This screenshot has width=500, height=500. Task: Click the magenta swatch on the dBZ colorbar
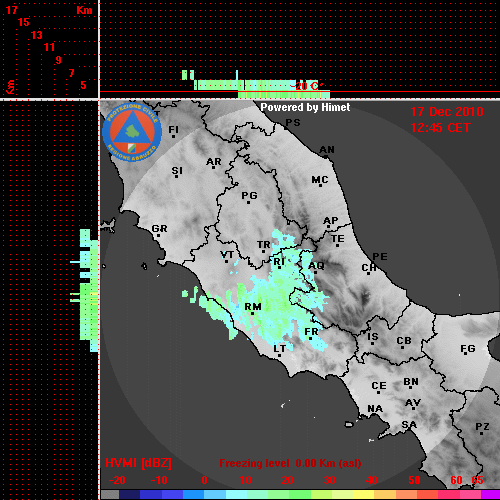tap(490, 495)
